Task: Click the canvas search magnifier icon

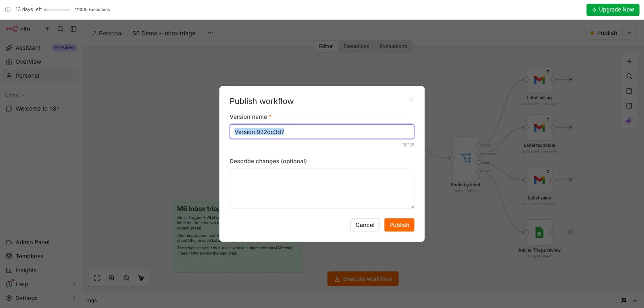Action: [x=629, y=76]
